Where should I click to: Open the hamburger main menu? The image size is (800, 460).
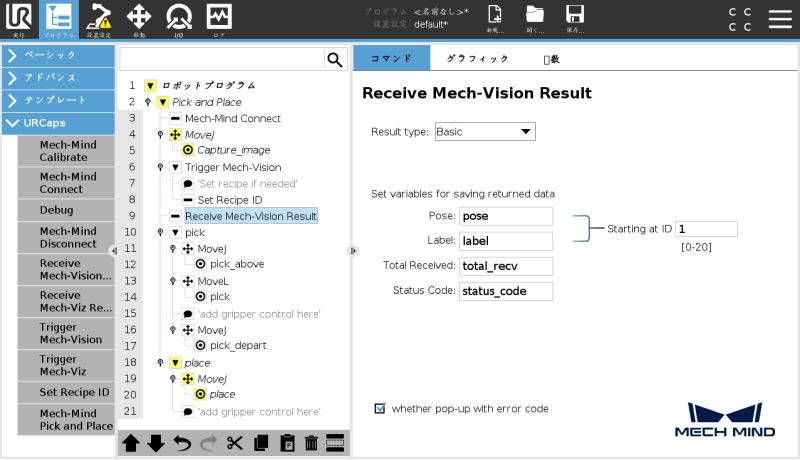(x=780, y=19)
